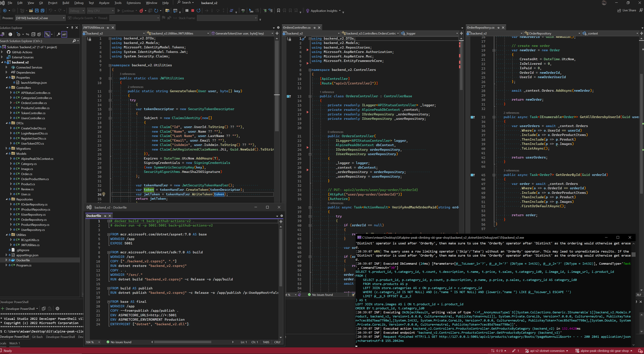Screen dimensions: 644x354
Task: Click the Properties wrench icon
Action: click(58, 34)
